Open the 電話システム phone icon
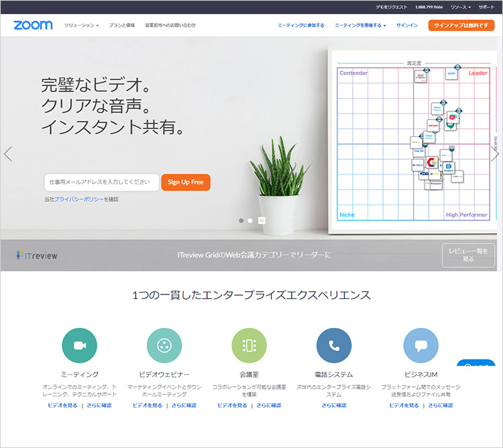503x448 pixels. pyautogui.click(x=334, y=345)
